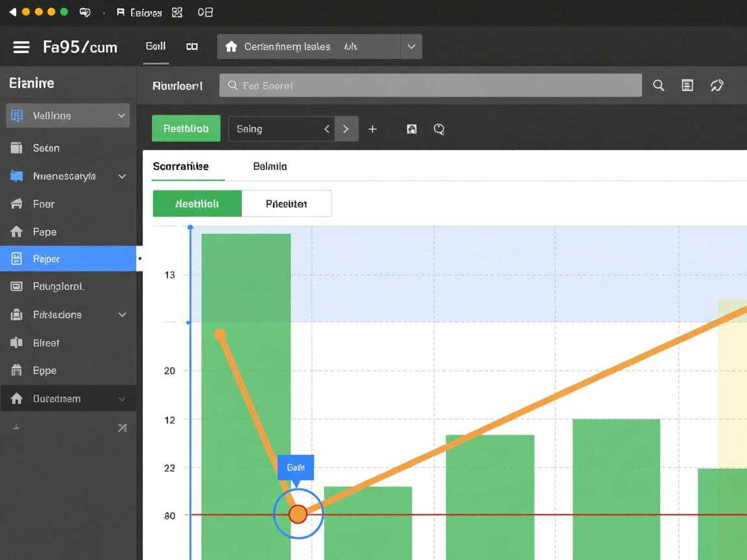747x560 pixels.
Task: Switch to the Balmiia tab
Action: 270,167
